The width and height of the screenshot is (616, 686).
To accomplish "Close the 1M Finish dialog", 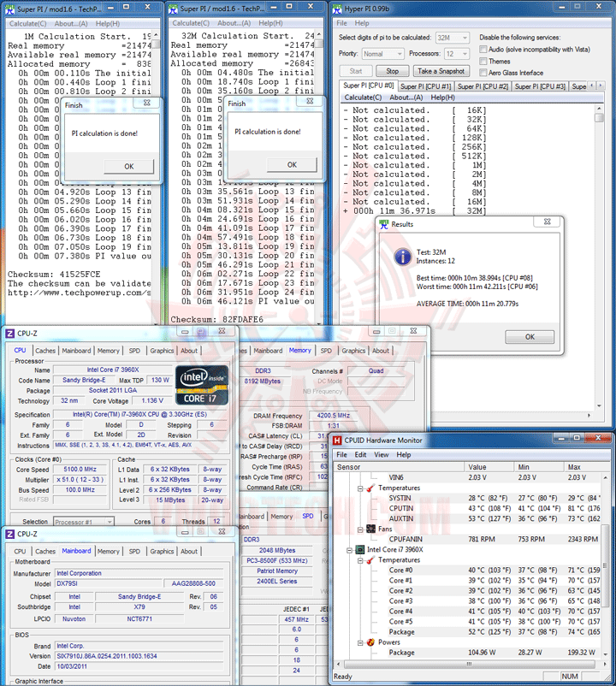I will click(x=147, y=103).
